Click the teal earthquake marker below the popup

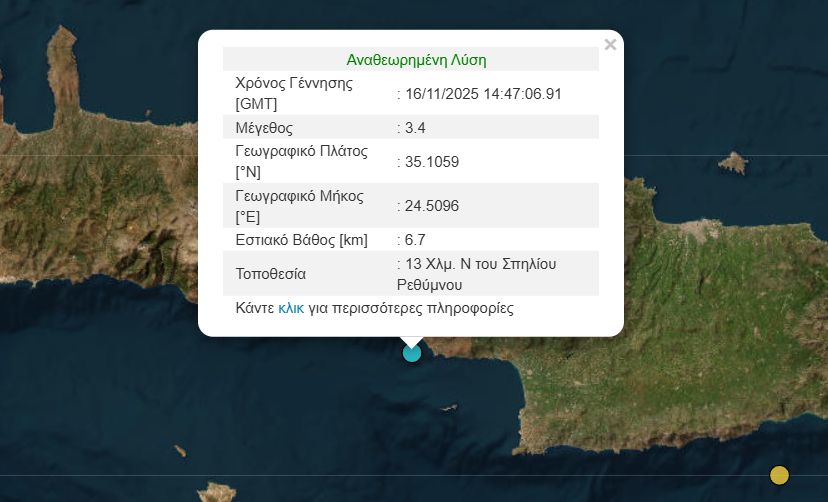coord(411,352)
